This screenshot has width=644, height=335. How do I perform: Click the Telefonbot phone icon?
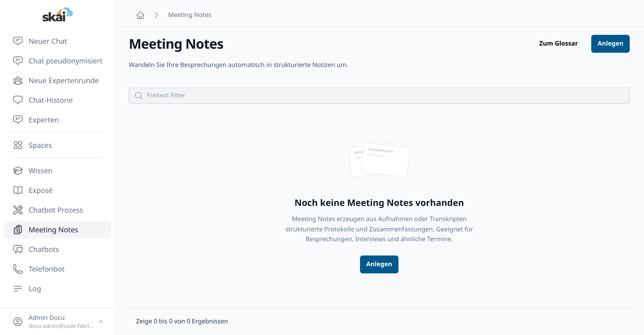pyautogui.click(x=18, y=269)
